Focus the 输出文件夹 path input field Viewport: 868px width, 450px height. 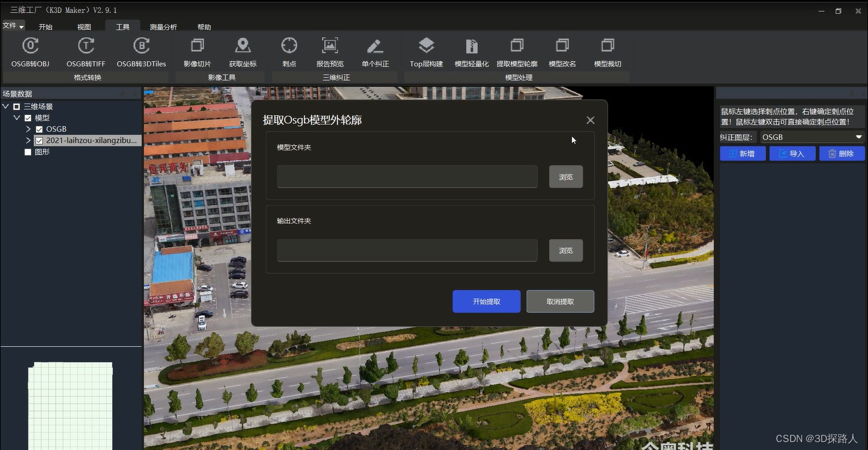(x=407, y=251)
